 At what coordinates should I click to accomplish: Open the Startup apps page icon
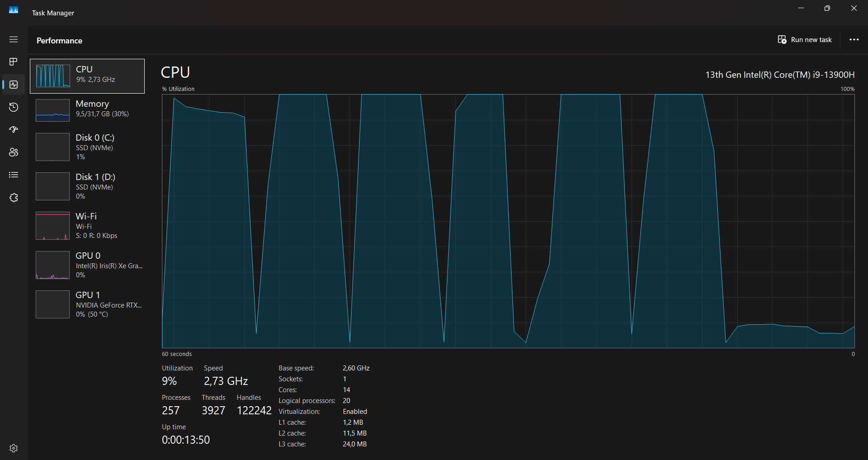[x=14, y=130]
